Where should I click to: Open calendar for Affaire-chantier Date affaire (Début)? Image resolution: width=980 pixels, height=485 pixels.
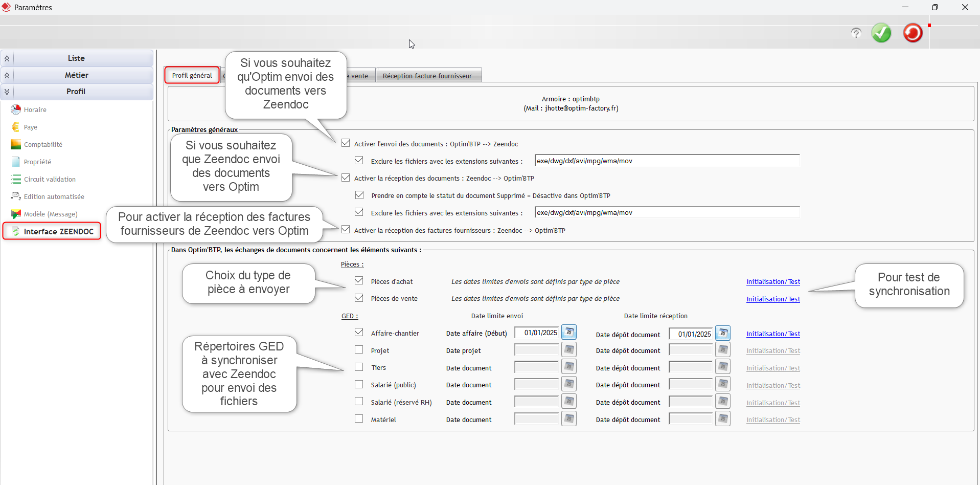point(569,333)
